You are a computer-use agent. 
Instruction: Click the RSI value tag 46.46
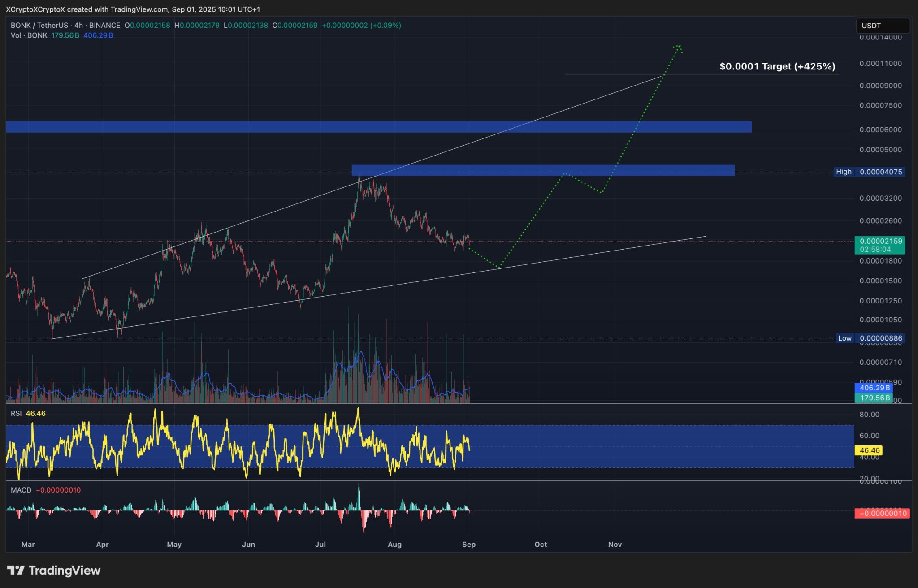click(869, 450)
